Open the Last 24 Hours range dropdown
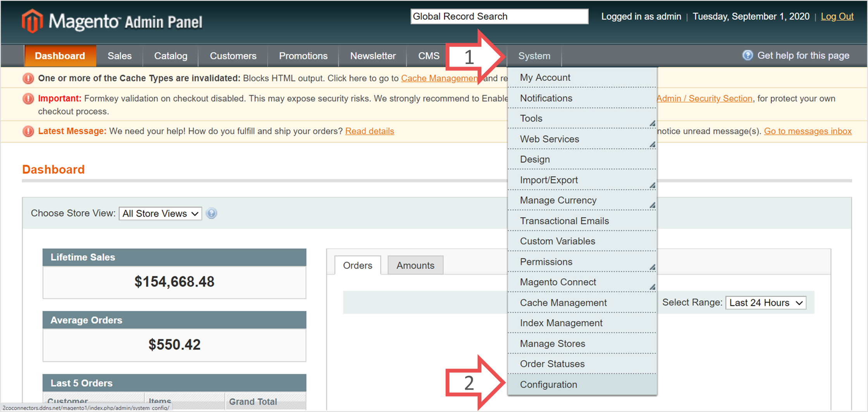 (x=766, y=303)
